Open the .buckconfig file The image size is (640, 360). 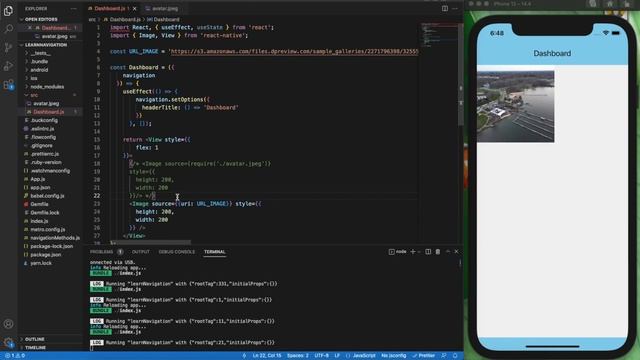44,120
